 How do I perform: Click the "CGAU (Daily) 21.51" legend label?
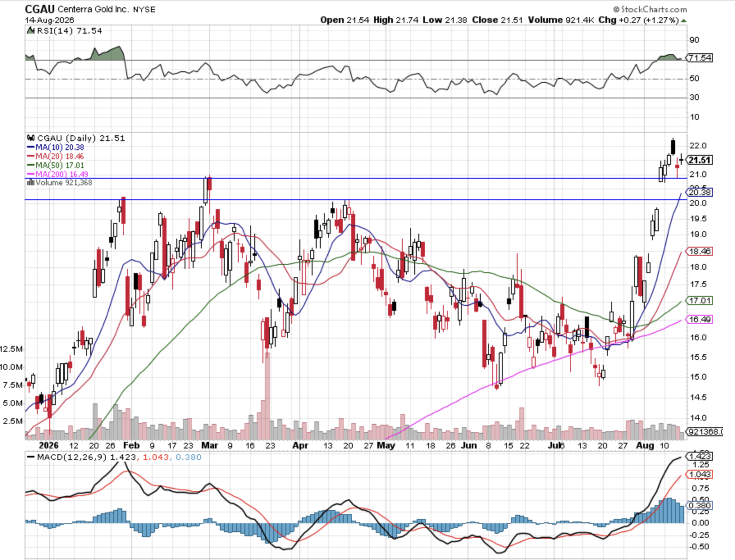click(x=81, y=138)
